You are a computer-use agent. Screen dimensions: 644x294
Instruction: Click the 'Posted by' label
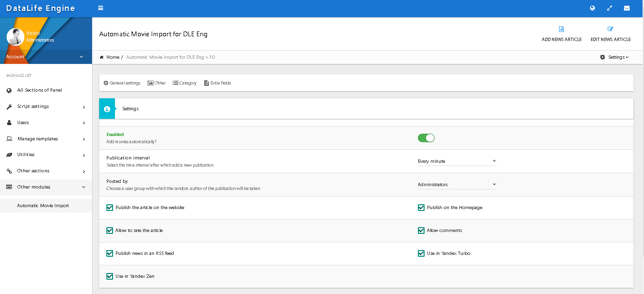tap(117, 181)
